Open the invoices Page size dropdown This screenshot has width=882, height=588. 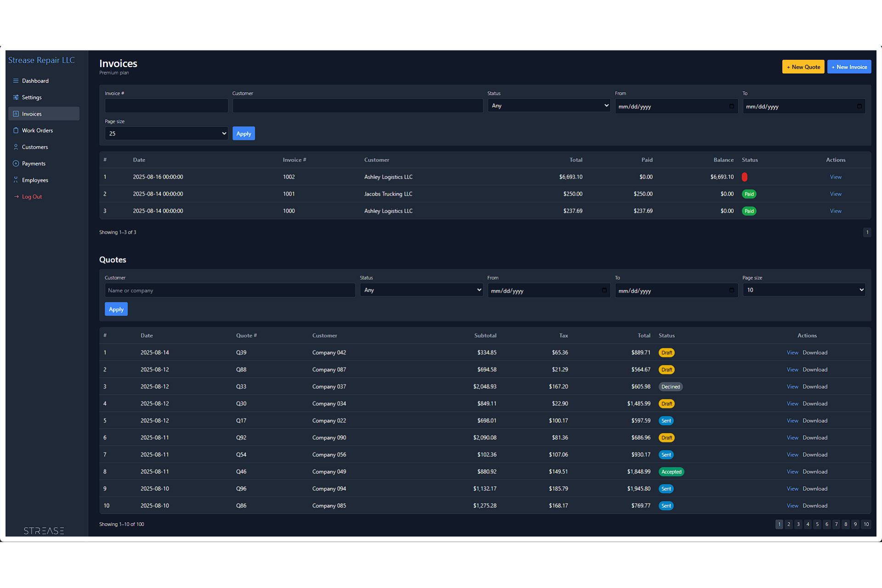click(x=166, y=134)
